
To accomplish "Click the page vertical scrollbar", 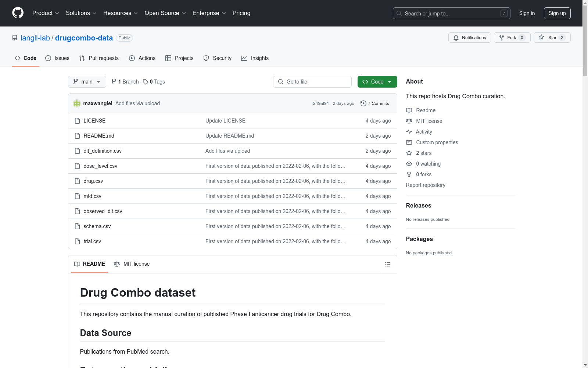I will pos(585,184).
